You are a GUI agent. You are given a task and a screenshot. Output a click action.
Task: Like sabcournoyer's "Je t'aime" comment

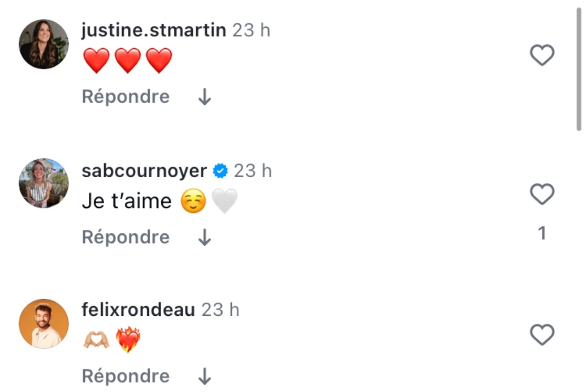tap(542, 195)
